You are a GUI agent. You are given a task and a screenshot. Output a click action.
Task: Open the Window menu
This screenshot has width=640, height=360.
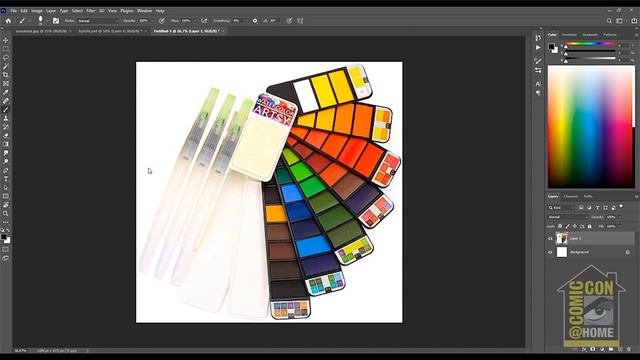144,11
